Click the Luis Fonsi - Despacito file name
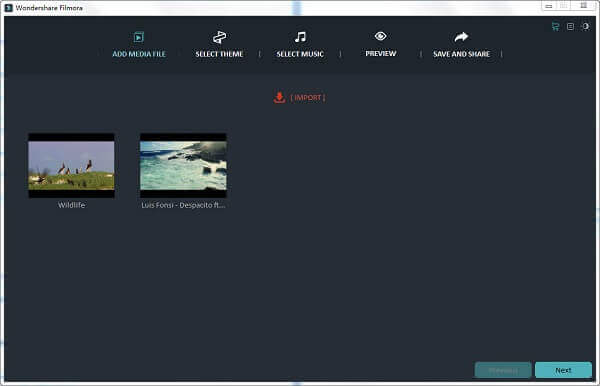This screenshot has height=386, width=600. click(183, 205)
